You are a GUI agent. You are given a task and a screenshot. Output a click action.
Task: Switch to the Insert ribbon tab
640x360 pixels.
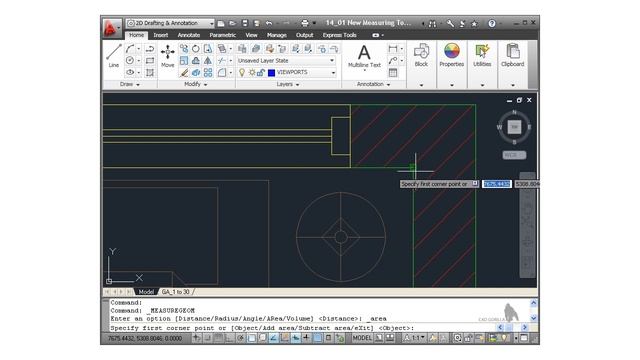(x=160, y=35)
